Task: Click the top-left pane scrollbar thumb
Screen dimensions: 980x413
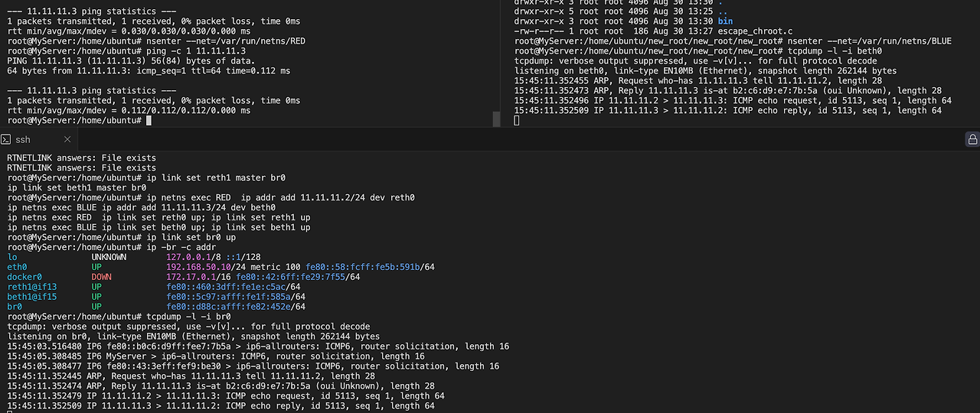Action: [x=495, y=119]
